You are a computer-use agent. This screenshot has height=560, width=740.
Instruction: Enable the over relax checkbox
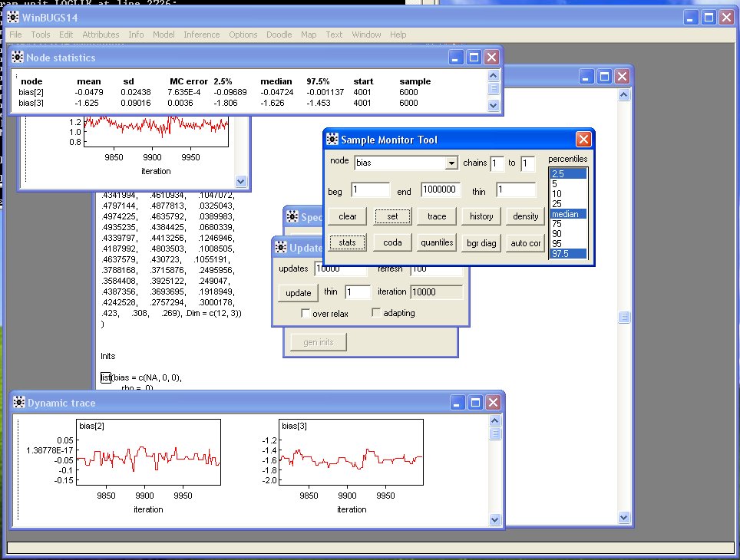pyautogui.click(x=306, y=313)
